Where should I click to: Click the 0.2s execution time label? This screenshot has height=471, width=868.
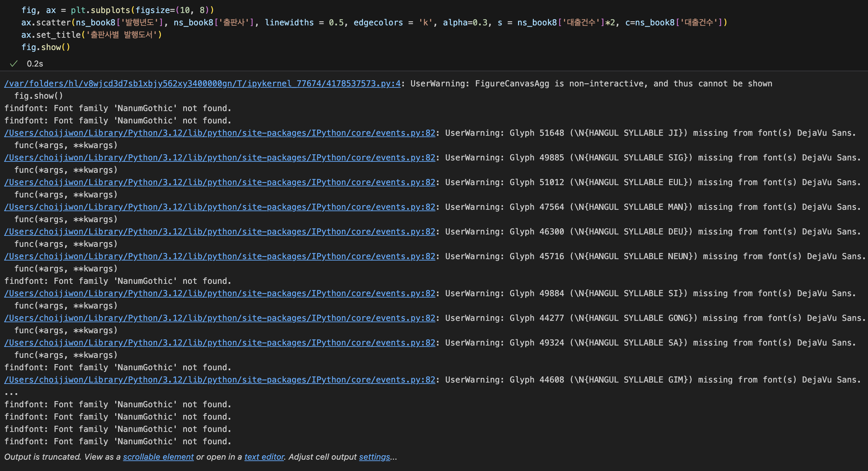click(x=35, y=64)
